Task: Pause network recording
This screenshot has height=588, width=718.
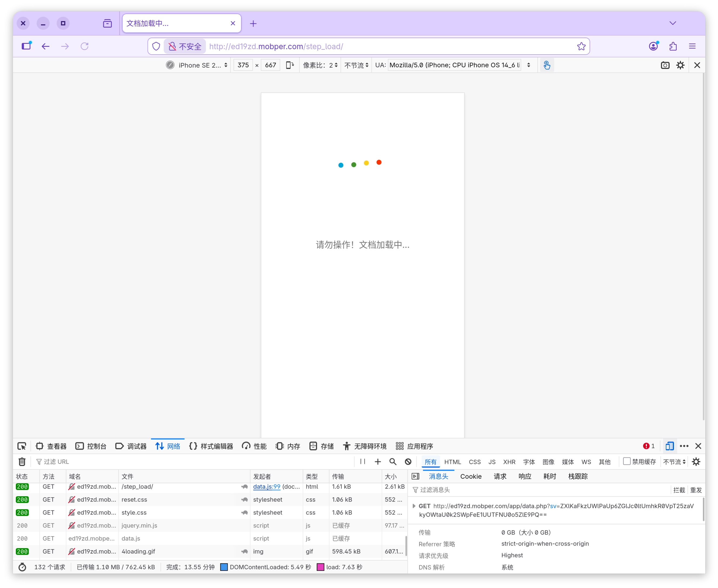Action: [363, 462]
